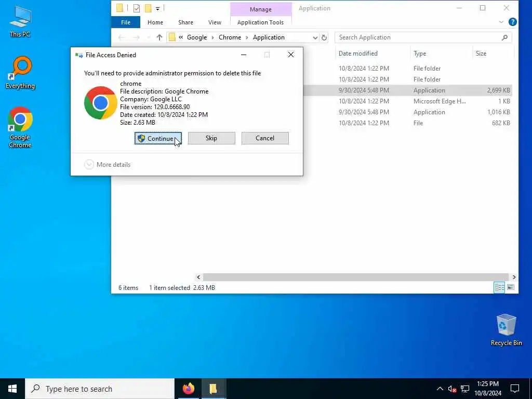The width and height of the screenshot is (532, 399).
Task: Select the Microsoft Edge H... file row
Action: coord(407,101)
